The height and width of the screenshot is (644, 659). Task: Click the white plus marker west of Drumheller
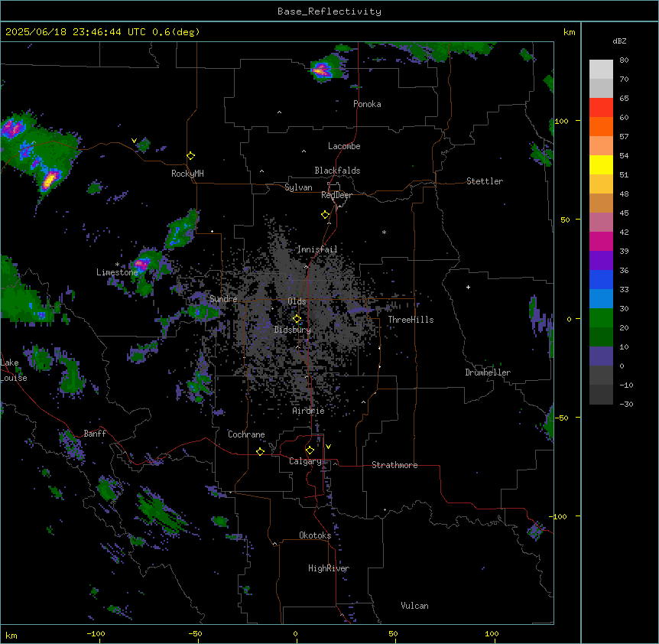(x=468, y=287)
